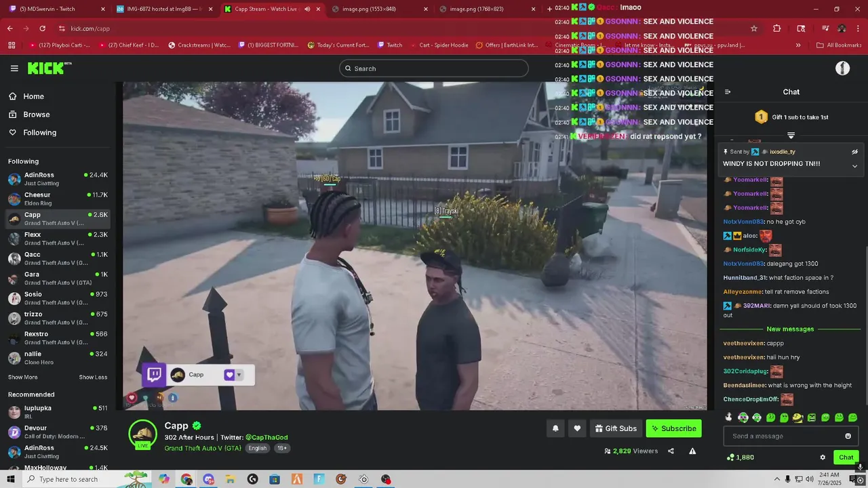
Task: Open the Kick hamburger menu
Action: (14, 68)
